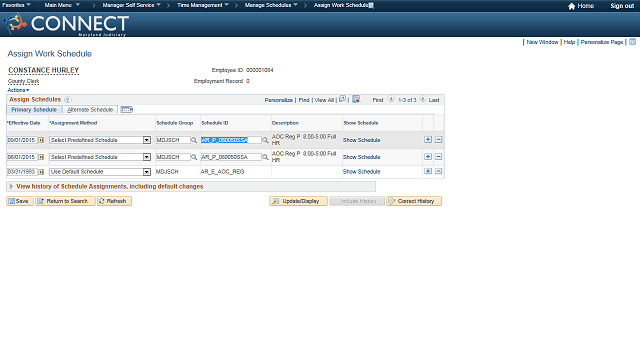
Task: Click the 03/31/1993 Effective Date field
Action: pyautogui.click(x=22, y=172)
